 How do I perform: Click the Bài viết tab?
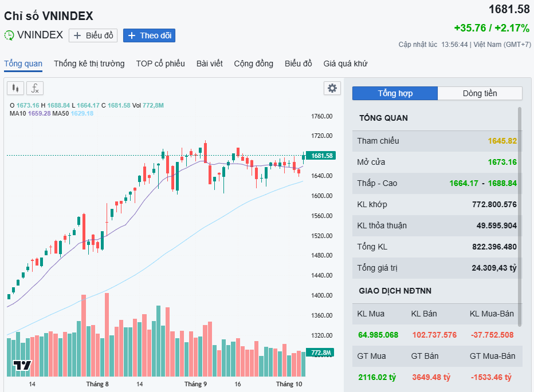tap(209, 64)
